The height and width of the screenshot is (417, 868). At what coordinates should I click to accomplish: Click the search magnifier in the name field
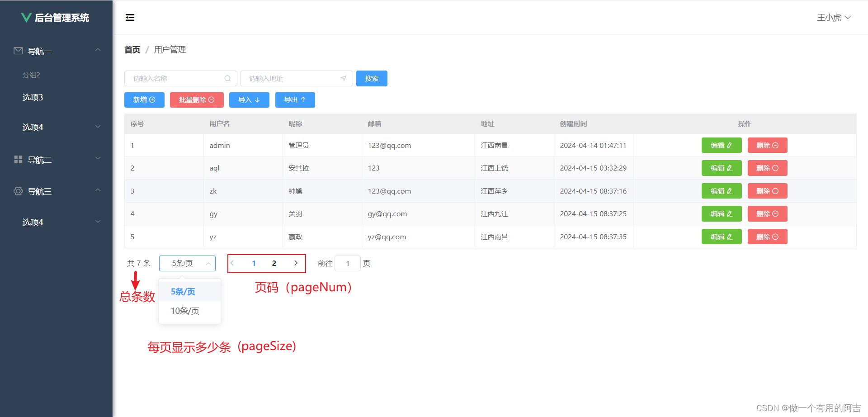[227, 79]
